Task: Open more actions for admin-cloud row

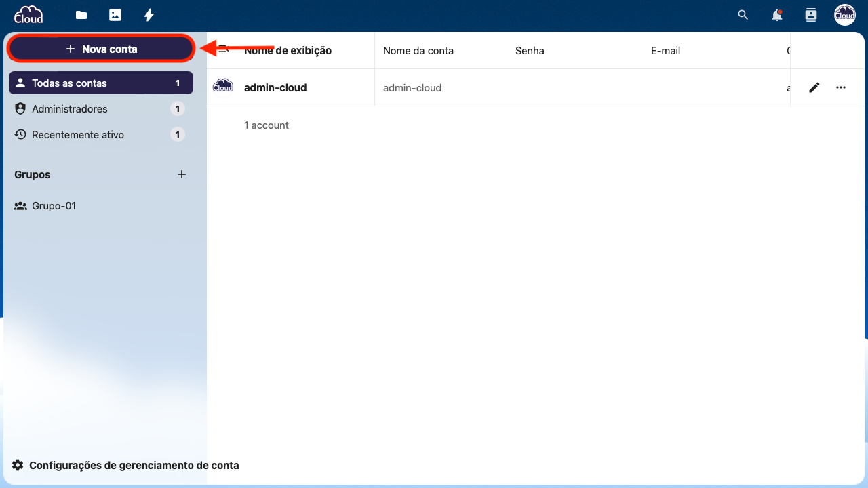Action: [841, 87]
